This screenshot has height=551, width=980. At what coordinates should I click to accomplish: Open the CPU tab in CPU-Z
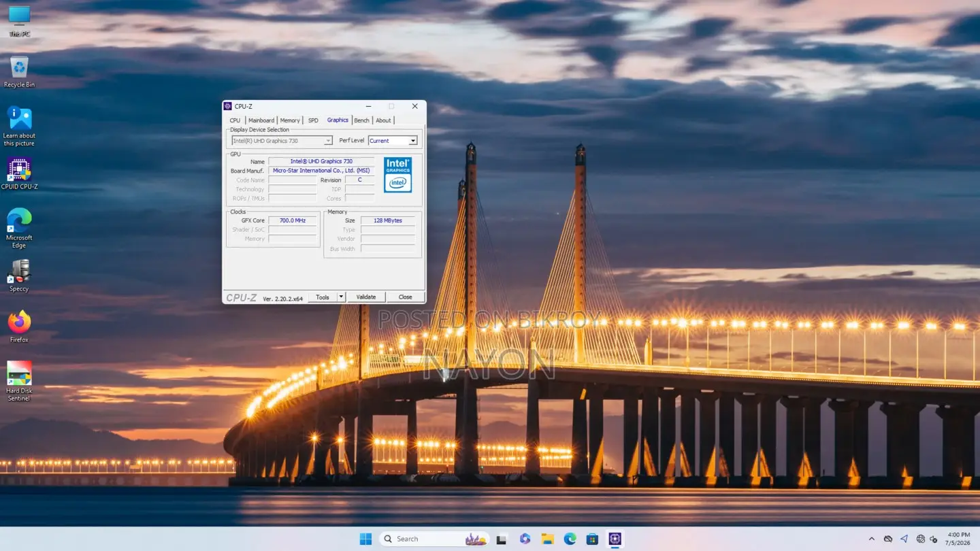(235, 120)
